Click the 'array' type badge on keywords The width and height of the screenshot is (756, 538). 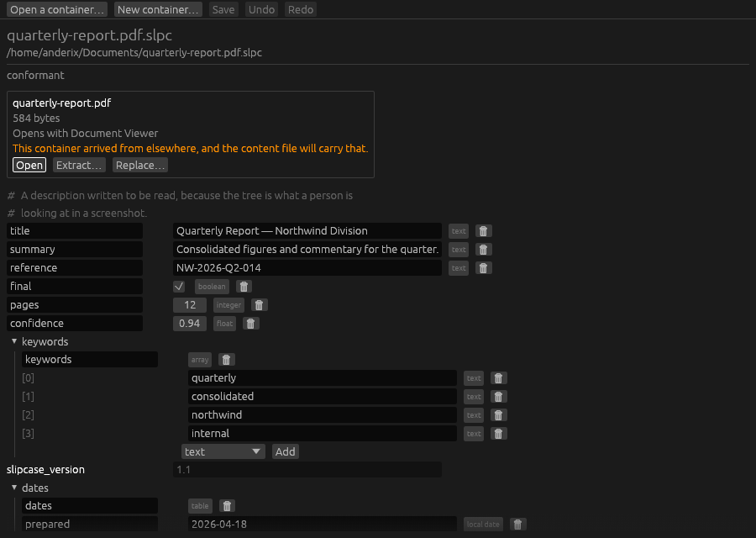click(200, 360)
